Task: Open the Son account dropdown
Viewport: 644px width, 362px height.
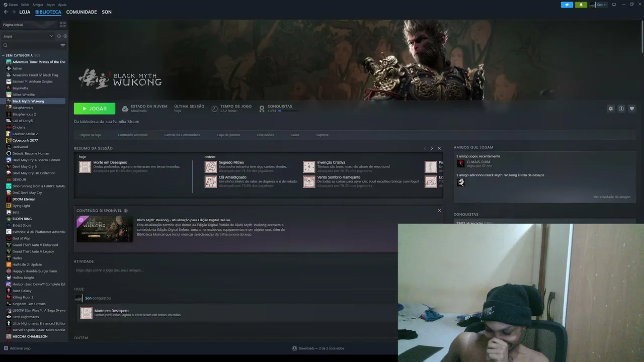Action: click(x=599, y=5)
